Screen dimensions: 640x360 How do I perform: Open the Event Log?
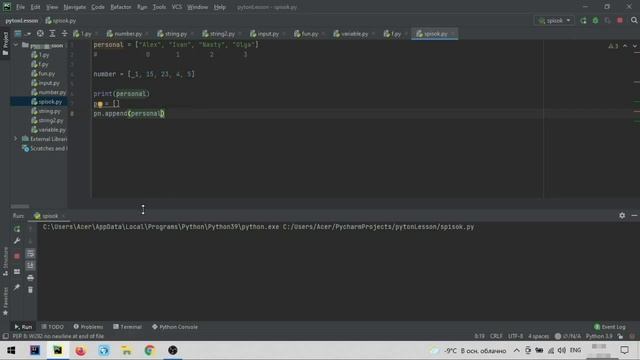pos(610,327)
